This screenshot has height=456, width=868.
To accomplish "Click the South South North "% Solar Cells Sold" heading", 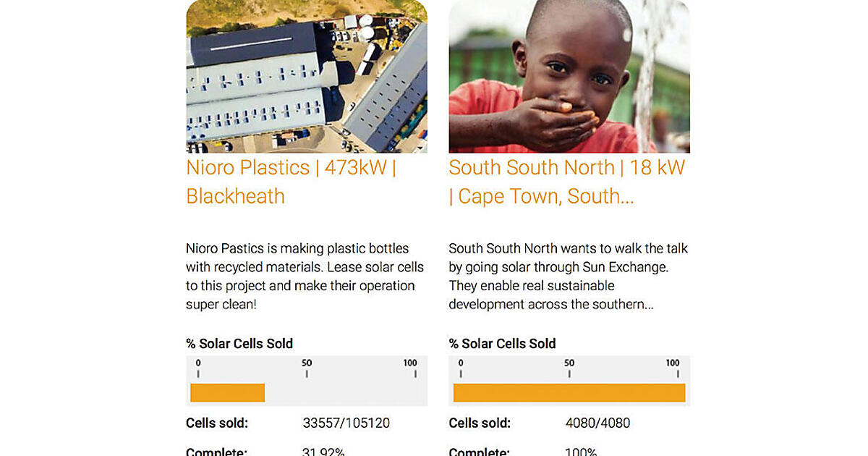I will [502, 344].
